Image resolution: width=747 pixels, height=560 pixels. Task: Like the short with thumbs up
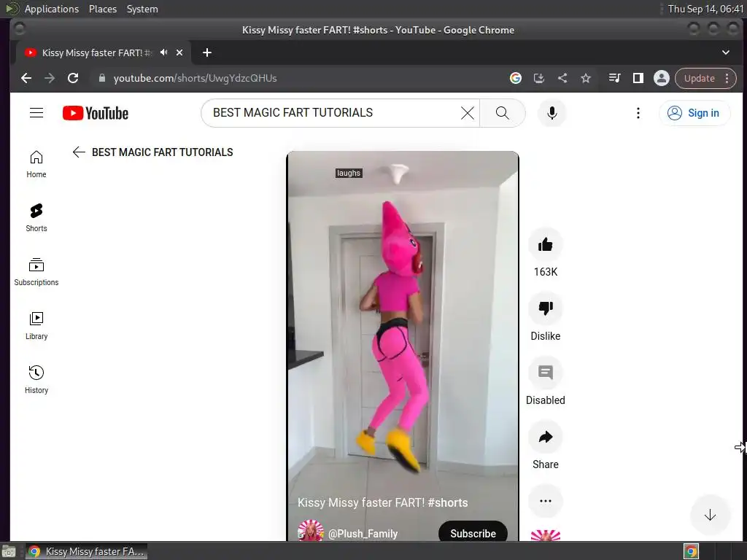[x=546, y=245]
